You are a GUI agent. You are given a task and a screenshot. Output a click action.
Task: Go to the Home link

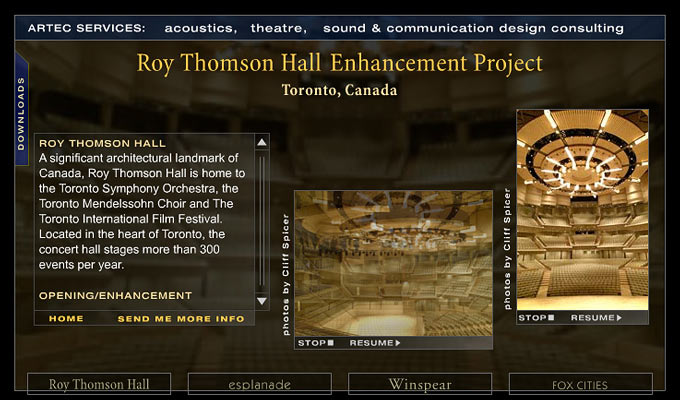(x=66, y=318)
